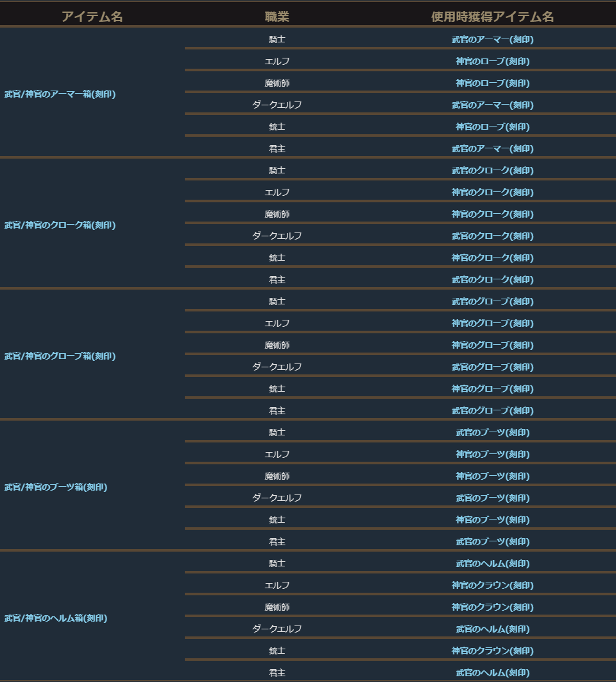Select 神官のローブ(刻印) in the 銃士 row
This screenshot has height=682, width=616.
pos(492,127)
